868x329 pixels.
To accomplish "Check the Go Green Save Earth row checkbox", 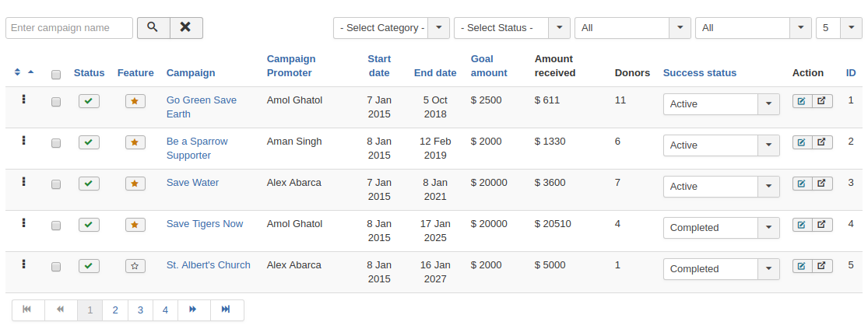I will coord(56,102).
